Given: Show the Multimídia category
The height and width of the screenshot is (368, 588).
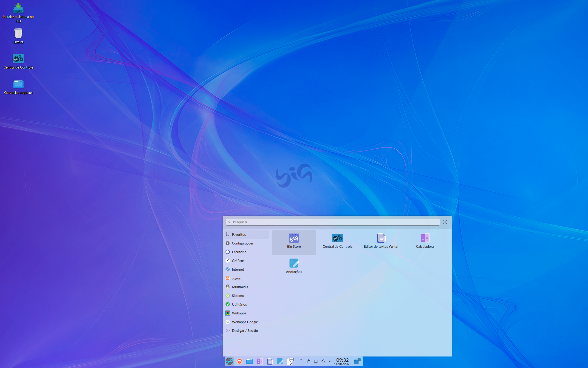Looking at the screenshot, I should point(246,287).
